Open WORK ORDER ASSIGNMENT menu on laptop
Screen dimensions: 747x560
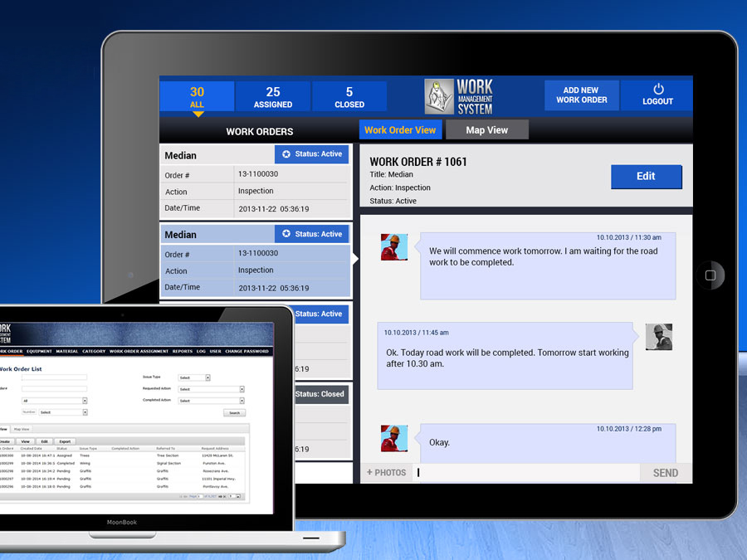(x=139, y=352)
